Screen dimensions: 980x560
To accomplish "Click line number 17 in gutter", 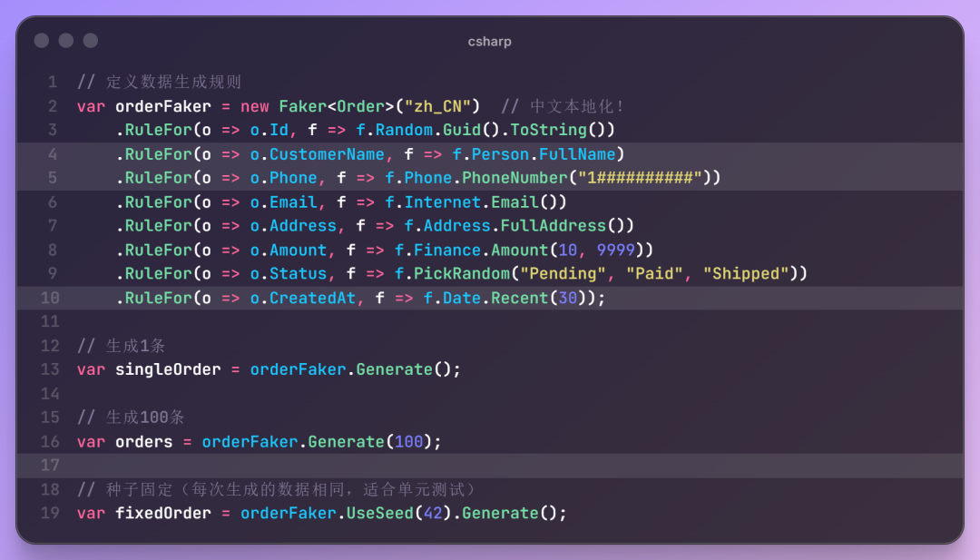I will [x=50, y=466].
